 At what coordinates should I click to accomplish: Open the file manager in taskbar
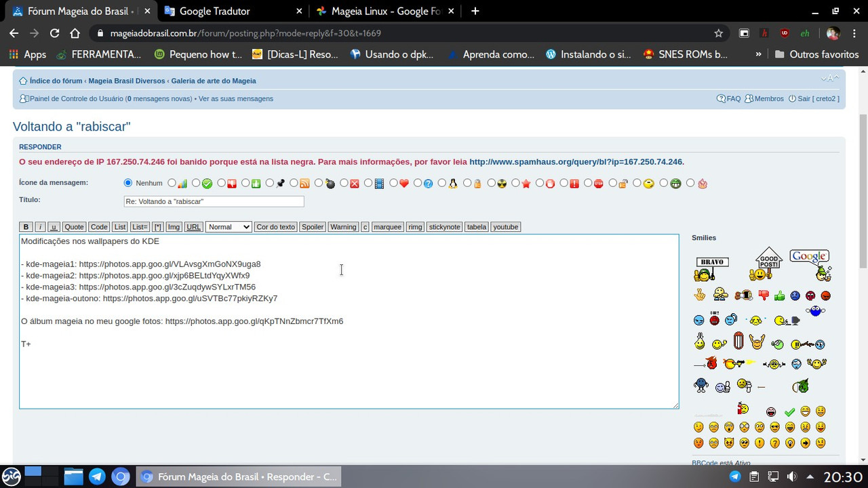pyautogui.click(x=73, y=476)
